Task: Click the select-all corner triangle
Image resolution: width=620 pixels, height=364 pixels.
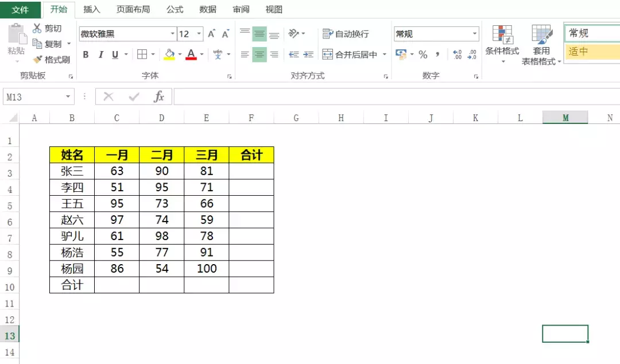Action: (x=13, y=118)
